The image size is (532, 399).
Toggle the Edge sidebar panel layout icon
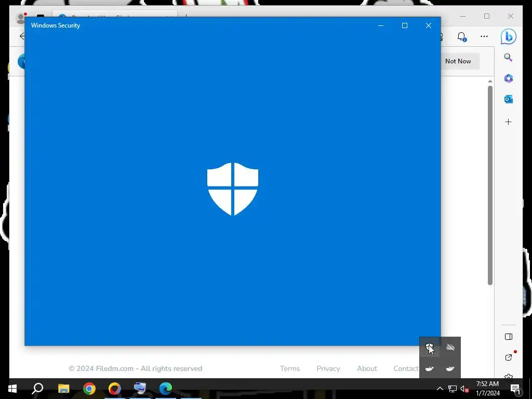(x=508, y=337)
